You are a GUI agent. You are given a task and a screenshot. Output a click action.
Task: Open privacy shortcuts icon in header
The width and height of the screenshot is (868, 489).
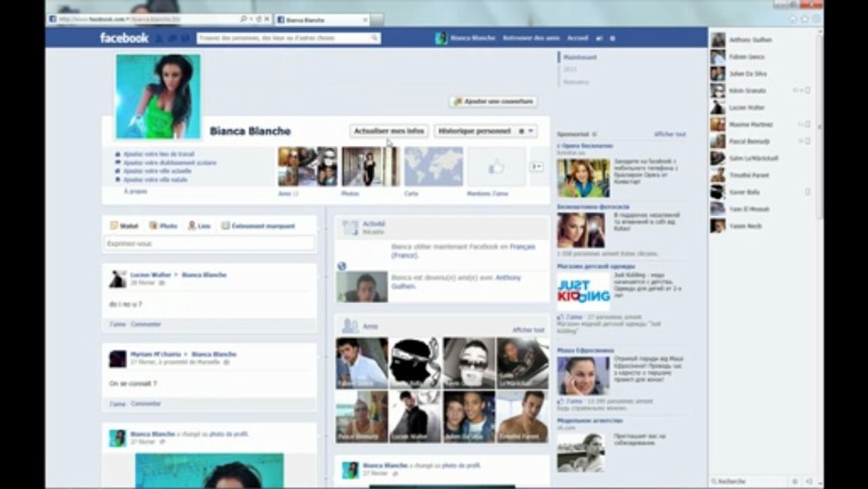600,39
